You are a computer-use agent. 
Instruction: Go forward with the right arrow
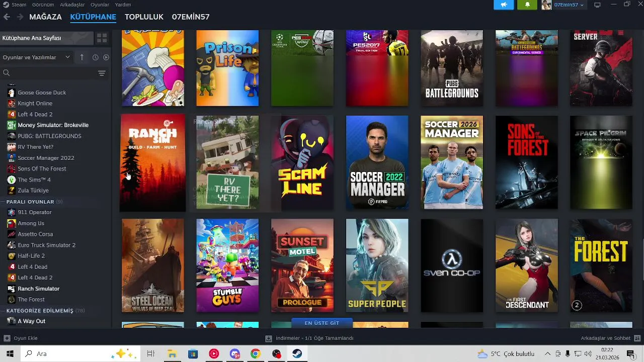(x=20, y=17)
